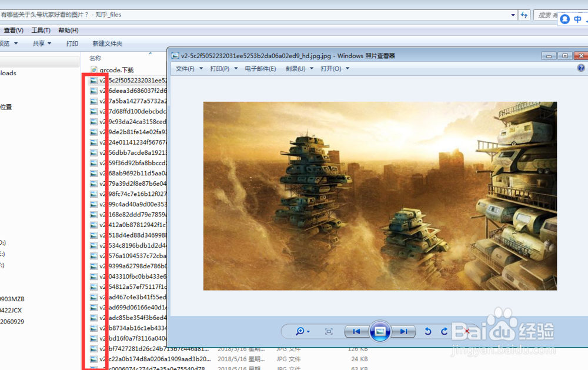Image resolution: width=588 pixels, height=370 pixels.
Task: Open the 共享 dropdown in Explorer toolbar
Action: pyautogui.click(x=42, y=44)
